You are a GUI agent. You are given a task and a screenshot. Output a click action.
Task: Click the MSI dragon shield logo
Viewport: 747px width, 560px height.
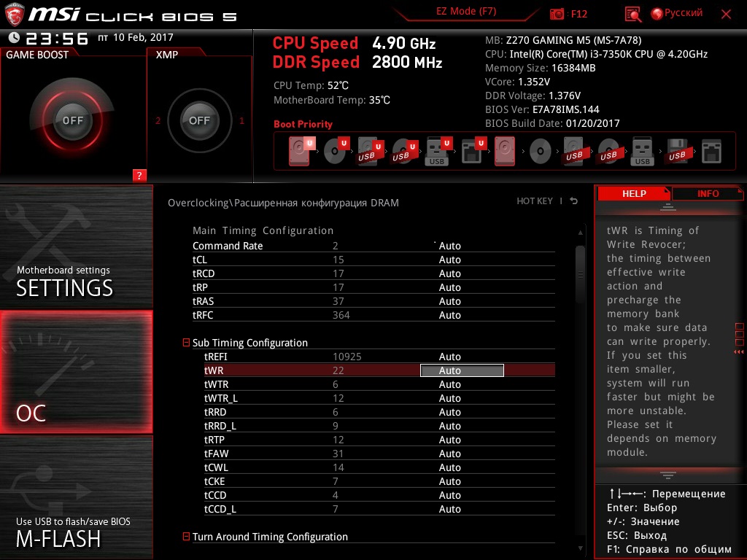pos(15,14)
